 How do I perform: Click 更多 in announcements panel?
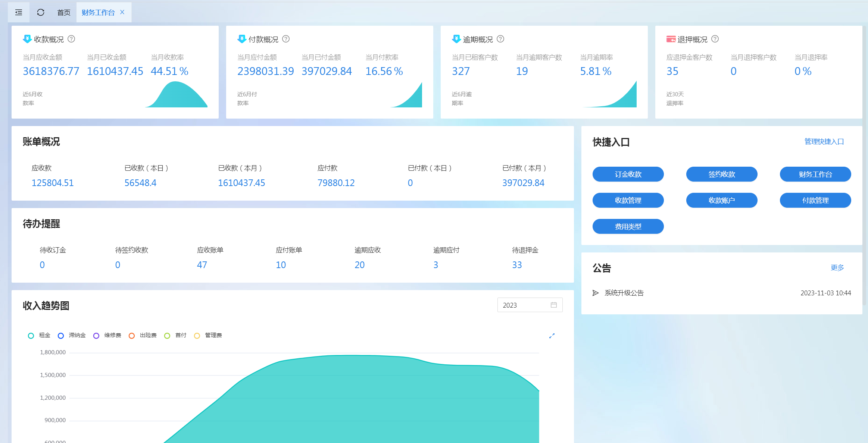pos(837,268)
